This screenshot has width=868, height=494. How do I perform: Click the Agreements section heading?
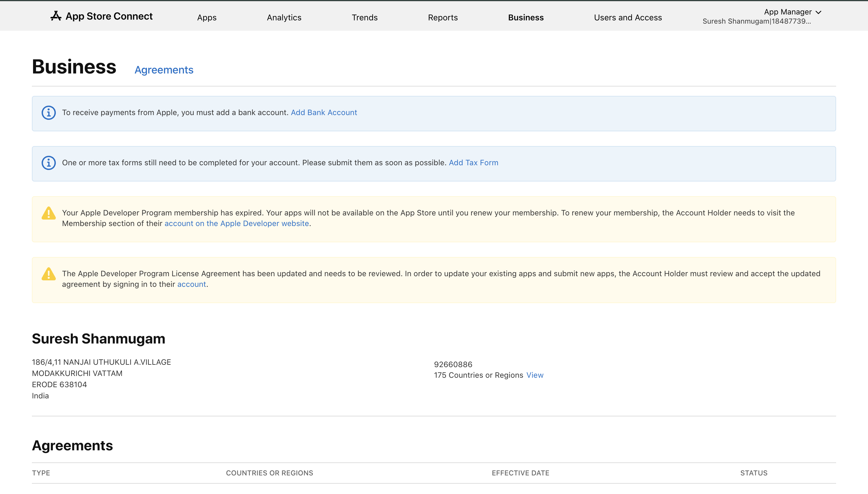coord(72,446)
